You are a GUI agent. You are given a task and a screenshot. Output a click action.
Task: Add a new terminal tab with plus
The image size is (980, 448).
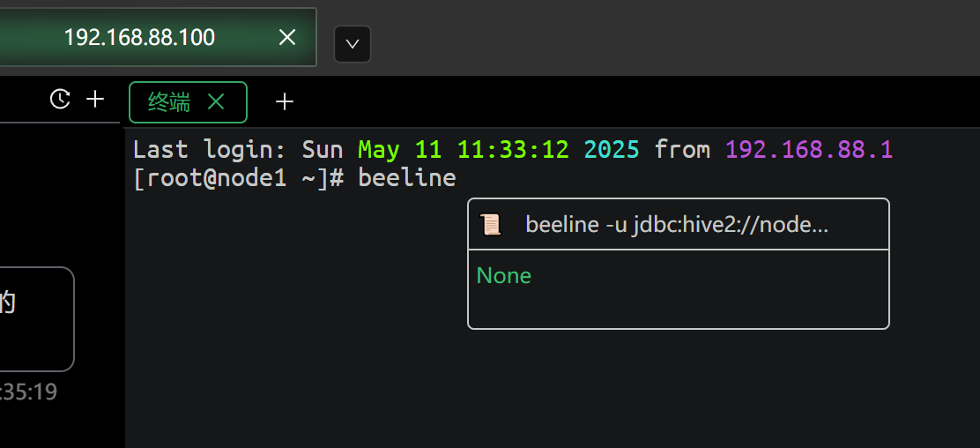click(285, 102)
